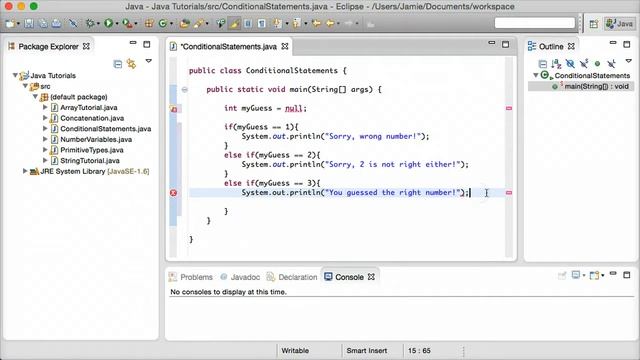640x360 pixels.
Task: Click the Back navigation arrow icon
Action: (x=330, y=24)
